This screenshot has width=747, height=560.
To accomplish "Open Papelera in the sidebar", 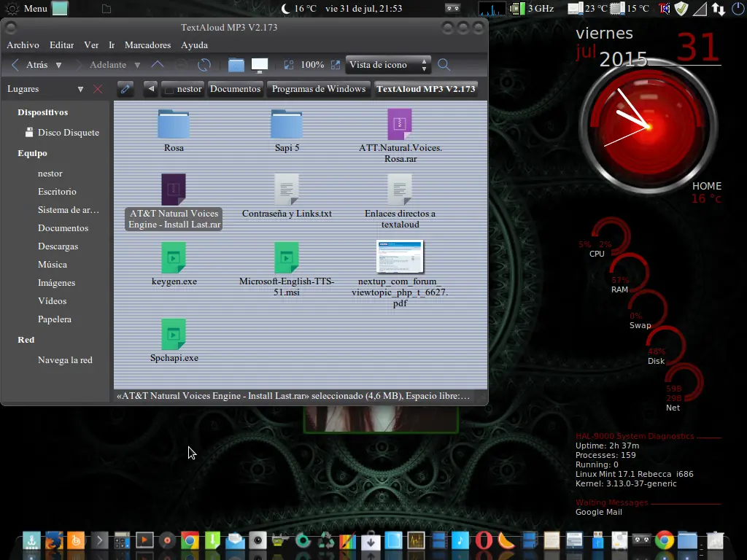I will 54,319.
